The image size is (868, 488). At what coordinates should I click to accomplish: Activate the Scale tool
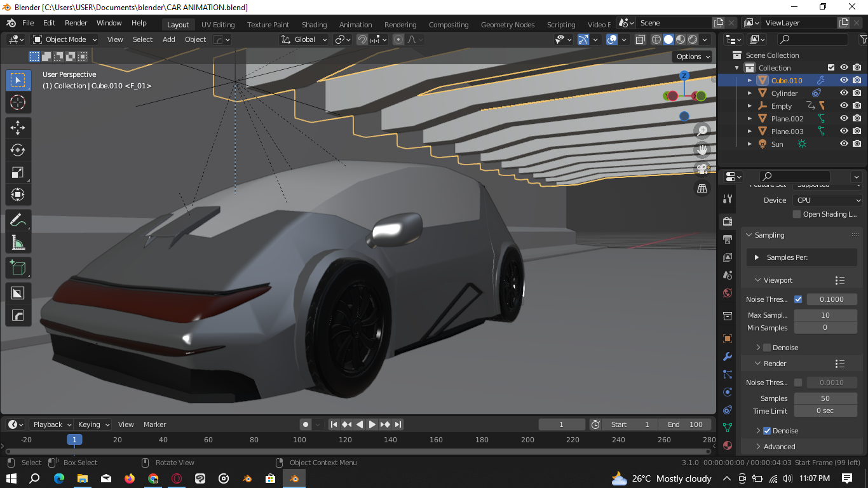[x=18, y=172]
